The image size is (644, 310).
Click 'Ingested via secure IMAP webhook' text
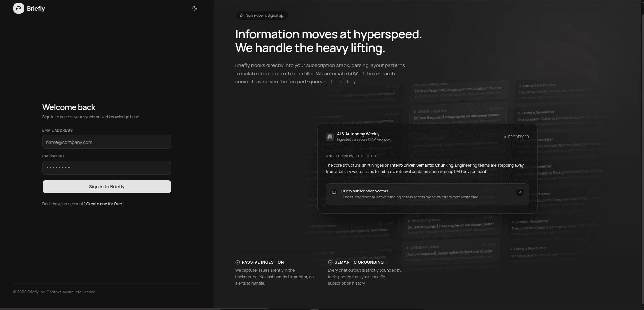click(x=364, y=140)
